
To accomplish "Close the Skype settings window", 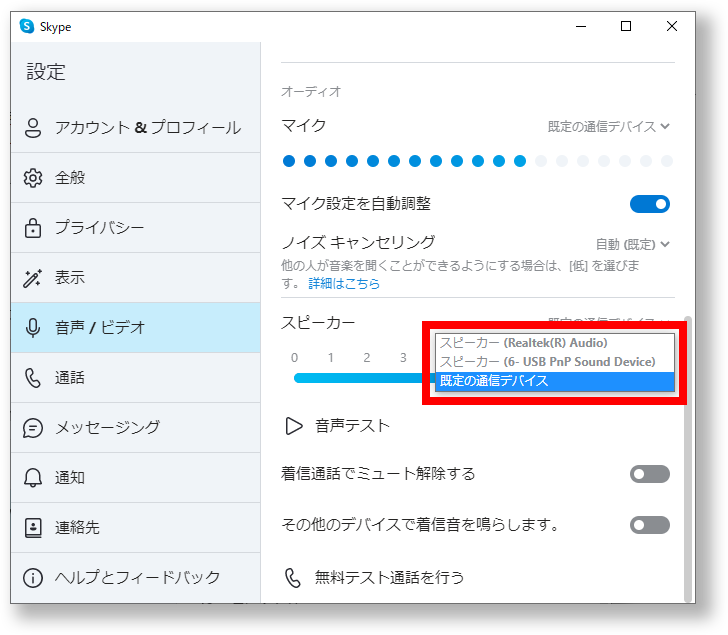I will pyautogui.click(x=671, y=26).
